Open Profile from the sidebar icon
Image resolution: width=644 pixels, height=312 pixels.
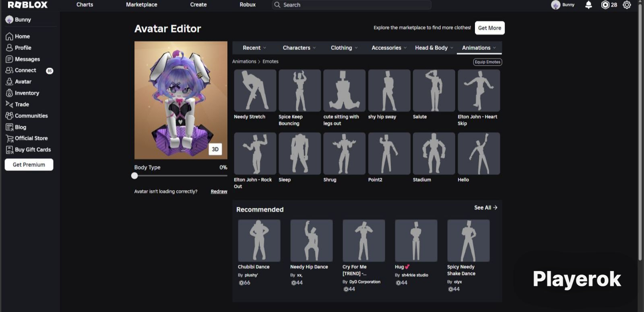click(9, 48)
